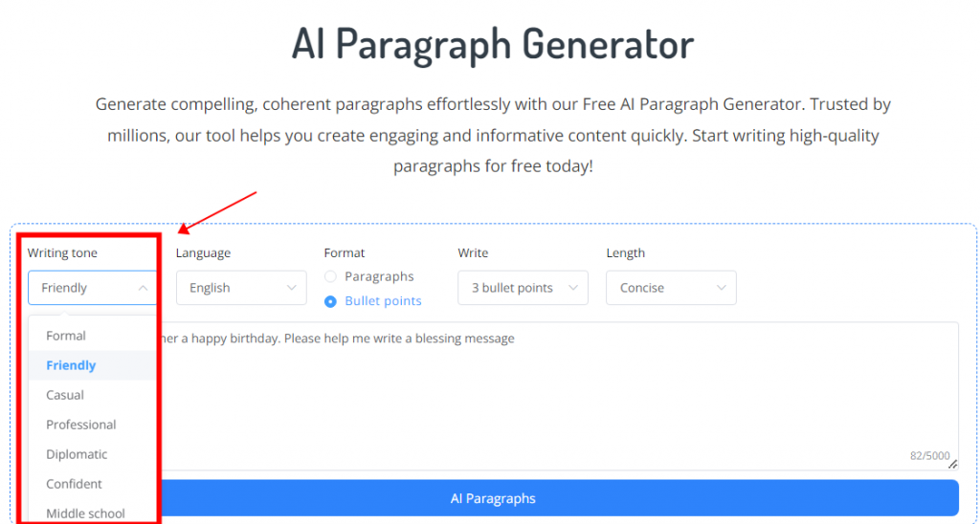Click the Write dropdown chevron arrow
Screen dimensions: 980x524
coord(573,288)
